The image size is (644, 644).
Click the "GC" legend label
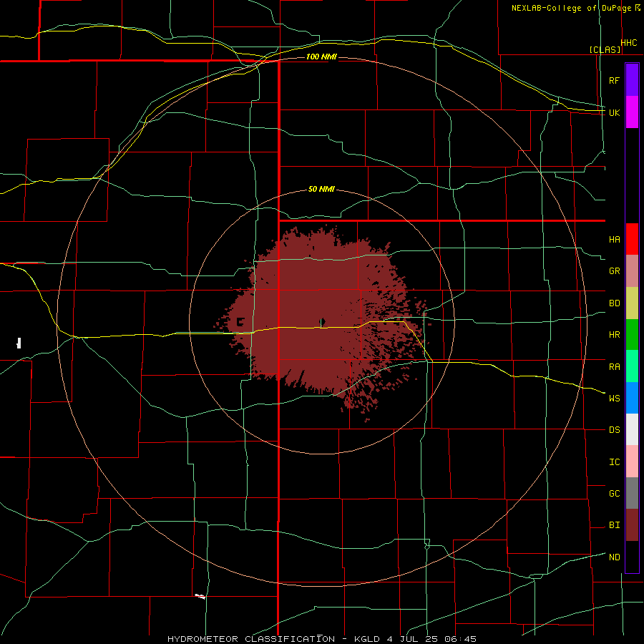point(615,494)
